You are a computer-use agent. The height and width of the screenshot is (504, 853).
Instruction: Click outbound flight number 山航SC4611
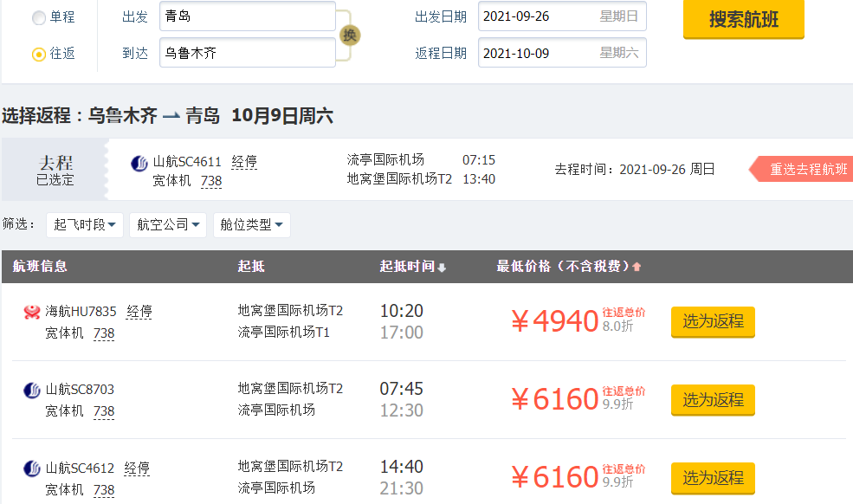pyautogui.click(x=187, y=162)
